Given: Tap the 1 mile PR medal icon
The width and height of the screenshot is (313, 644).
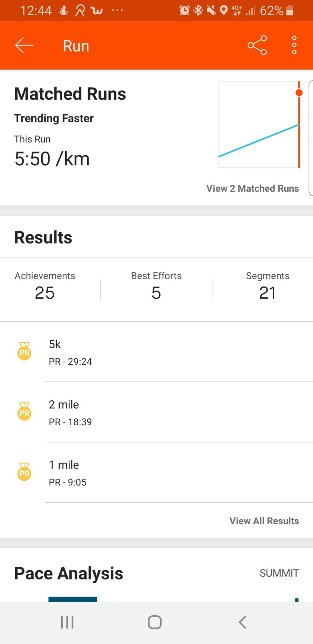Looking at the screenshot, I should pyautogui.click(x=24, y=472).
